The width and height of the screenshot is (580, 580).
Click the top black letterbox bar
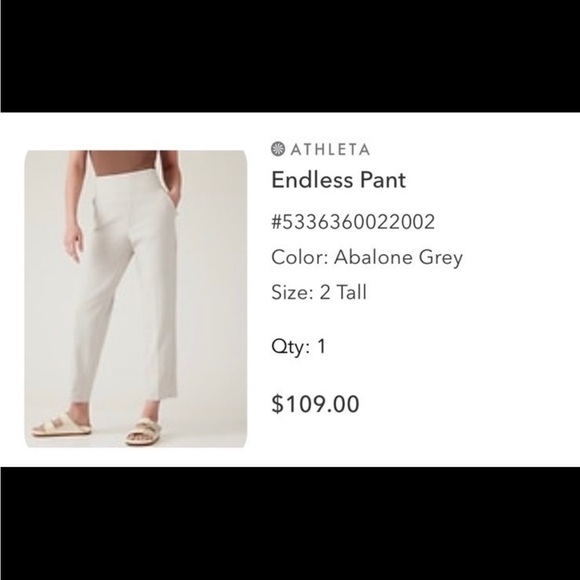coord(290,56)
